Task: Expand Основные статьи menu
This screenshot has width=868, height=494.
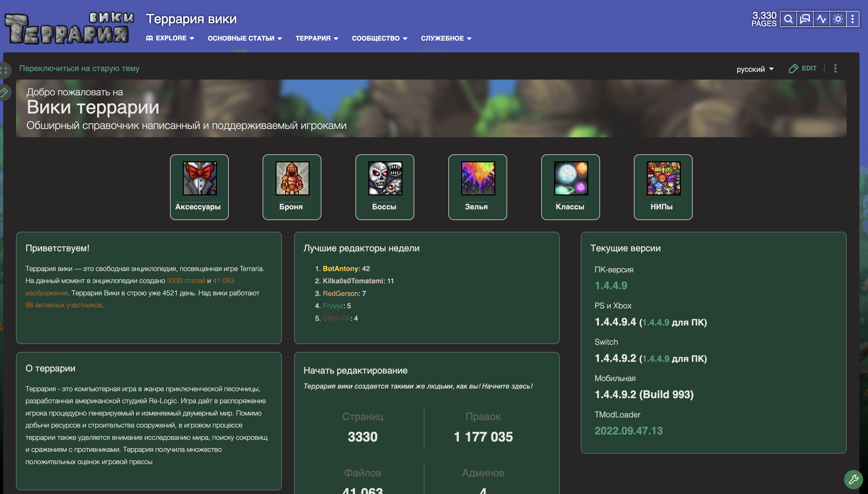Action: click(244, 38)
